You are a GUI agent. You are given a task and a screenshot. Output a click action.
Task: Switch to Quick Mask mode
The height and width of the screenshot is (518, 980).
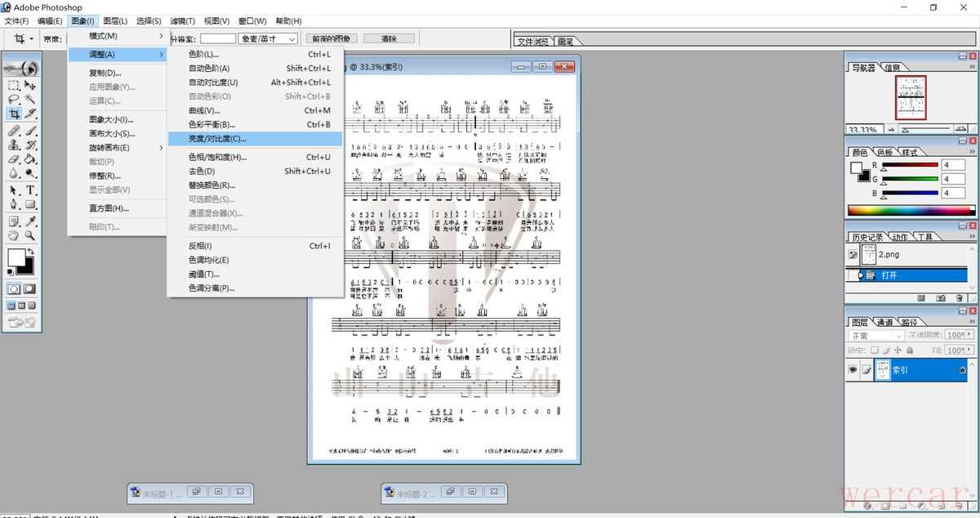pyautogui.click(x=30, y=288)
